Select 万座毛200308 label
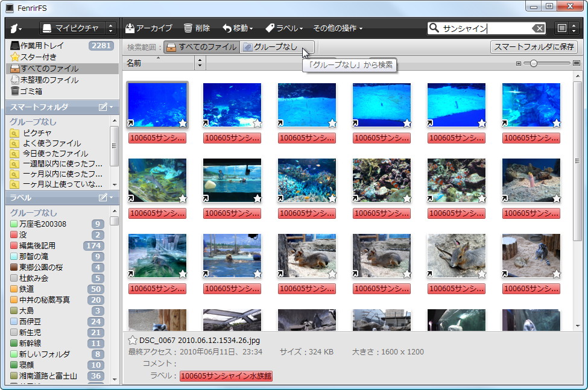 57,224
